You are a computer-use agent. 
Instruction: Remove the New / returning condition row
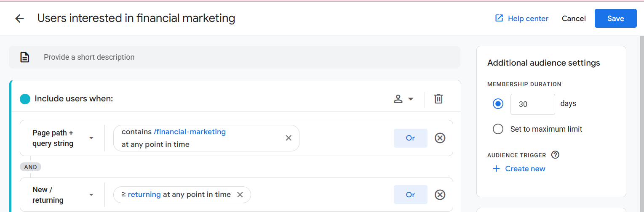[x=440, y=195]
